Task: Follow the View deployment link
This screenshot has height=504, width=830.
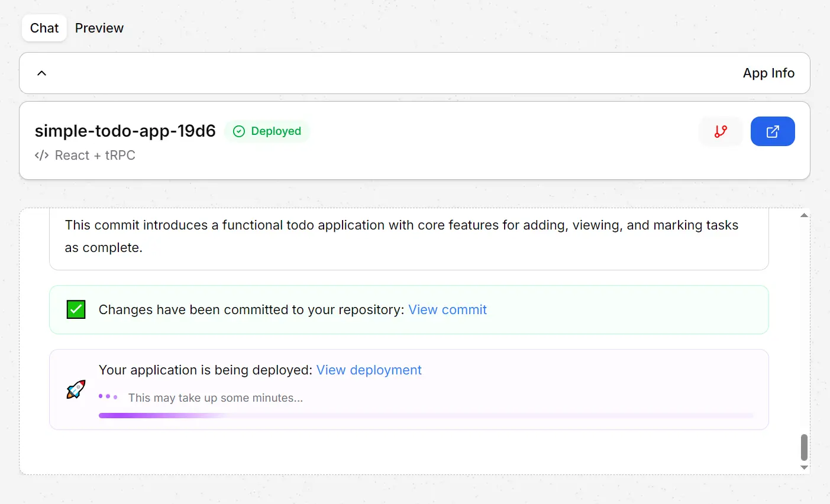Action: click(369, 370)
